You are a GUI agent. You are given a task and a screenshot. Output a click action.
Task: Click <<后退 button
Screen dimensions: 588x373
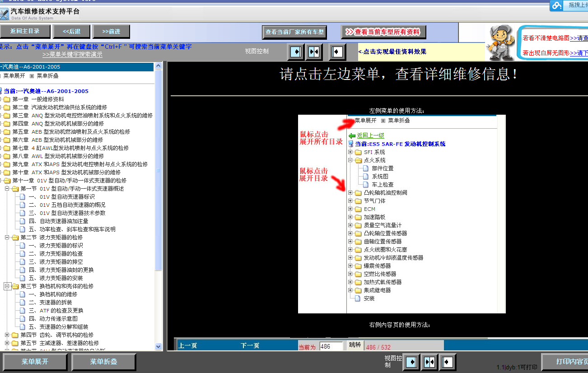tap(71, 32)
